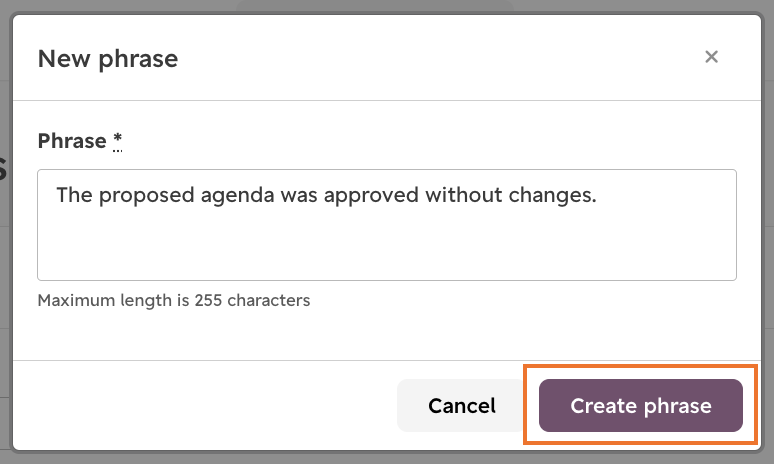Click the Create phrase button
Image resolution: width=774 pixels, height=464 pixels.
click(x=641, y=405)
